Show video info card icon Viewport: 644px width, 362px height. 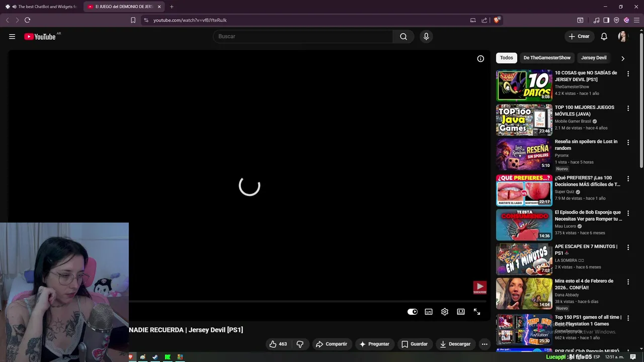tap(480, 59)
